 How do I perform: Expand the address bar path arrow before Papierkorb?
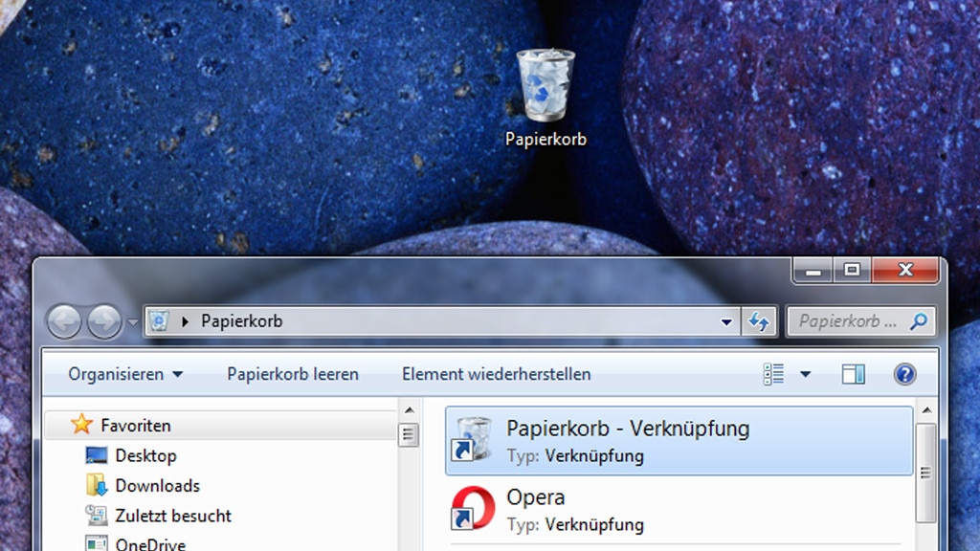point(185,321)
